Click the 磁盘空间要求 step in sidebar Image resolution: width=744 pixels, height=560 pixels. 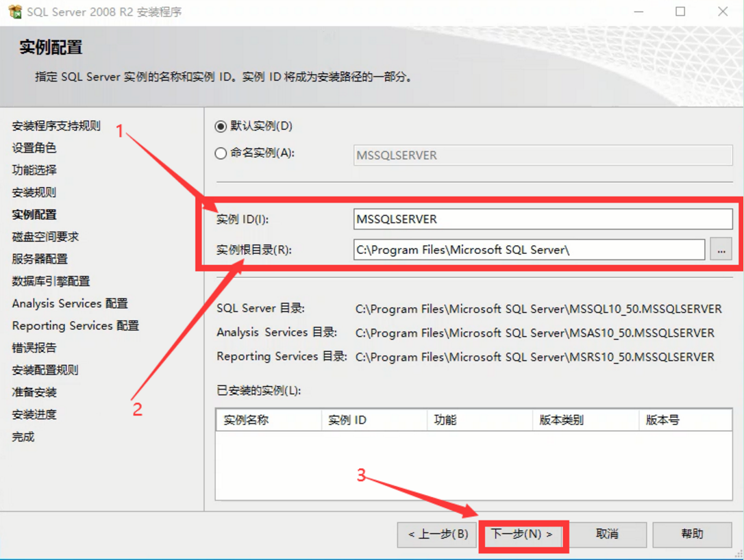click(x=45, y=237)
